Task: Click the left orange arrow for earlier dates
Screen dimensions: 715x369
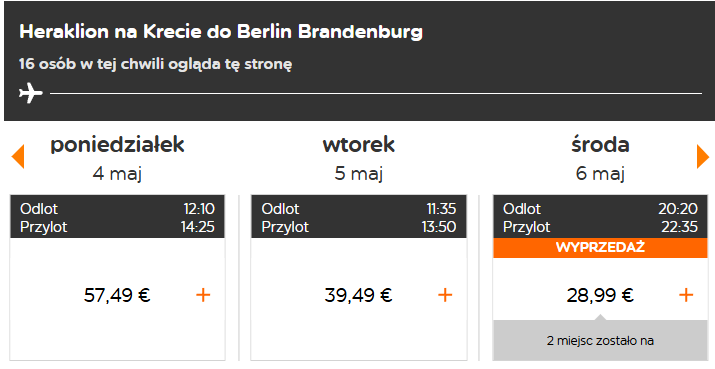Action: (x=18, y=157)
